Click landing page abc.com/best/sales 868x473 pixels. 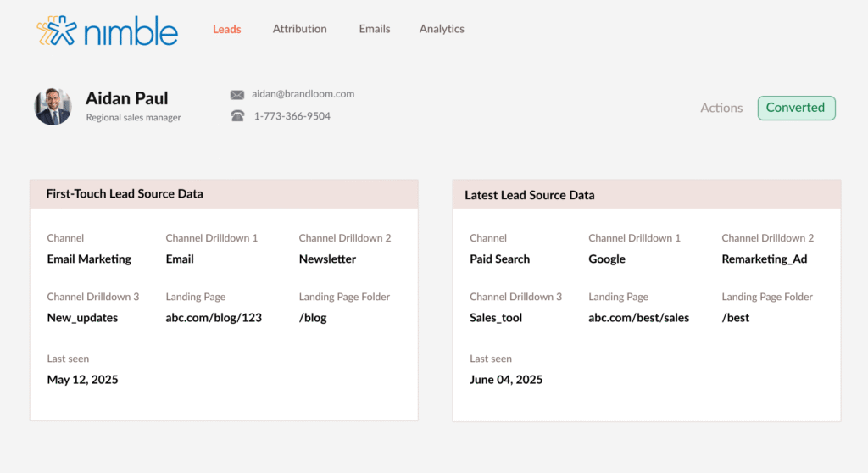coord(638,318)
